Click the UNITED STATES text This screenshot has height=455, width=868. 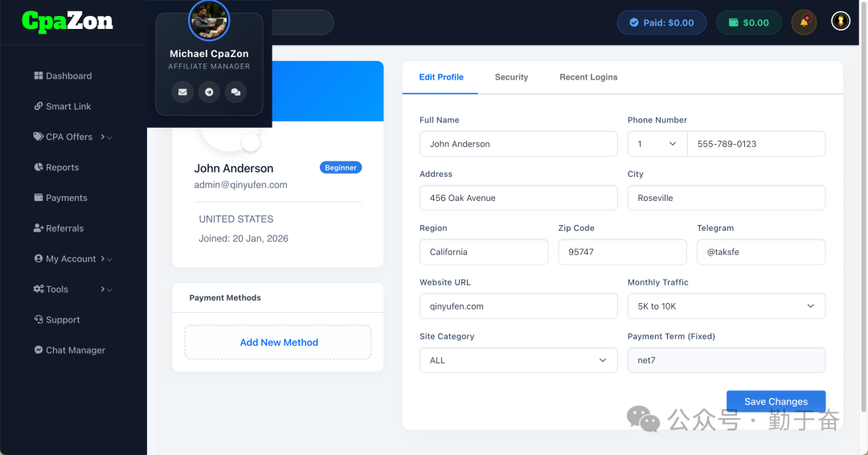pyautogui.click(x=235, y=219)
